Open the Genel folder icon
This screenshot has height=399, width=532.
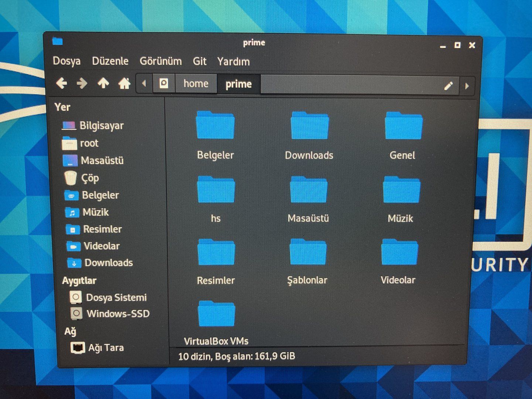[403, 126]
